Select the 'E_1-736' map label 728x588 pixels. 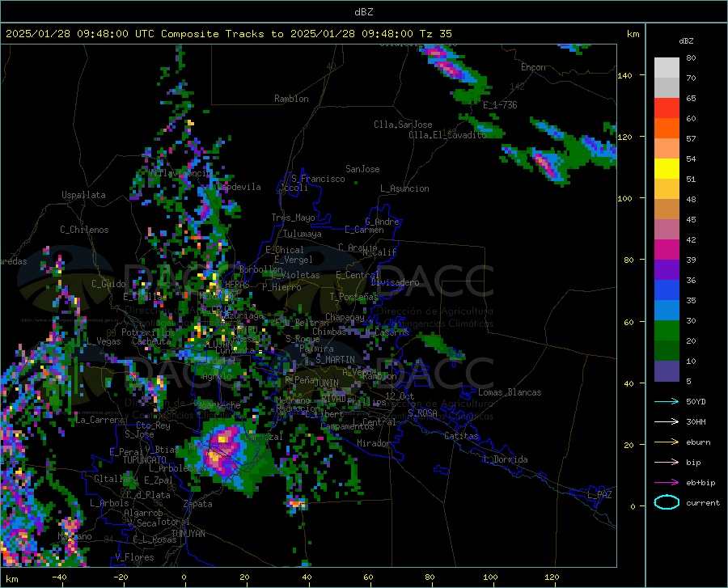500,105
